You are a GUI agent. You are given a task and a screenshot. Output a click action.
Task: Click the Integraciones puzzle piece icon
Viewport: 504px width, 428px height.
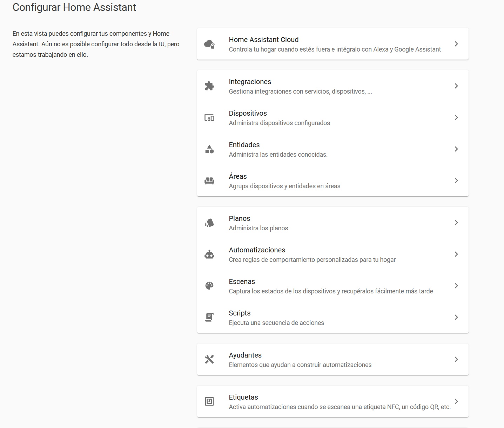[209, 86]
